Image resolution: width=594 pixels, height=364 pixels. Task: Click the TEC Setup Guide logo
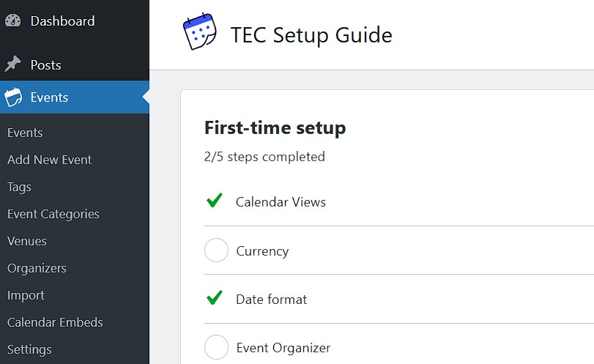(199, 34)
